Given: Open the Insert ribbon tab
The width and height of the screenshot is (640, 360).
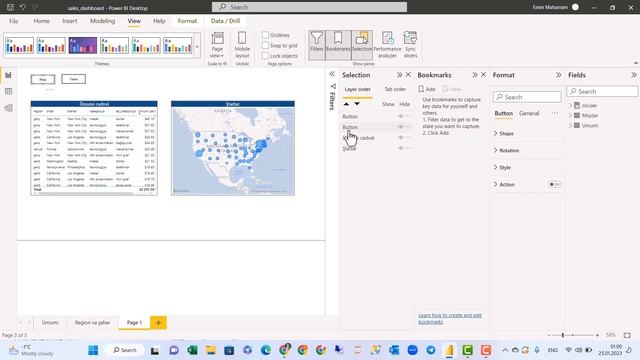Looking at the screenshot, I should pyautogui.click(x=70, y=21).
